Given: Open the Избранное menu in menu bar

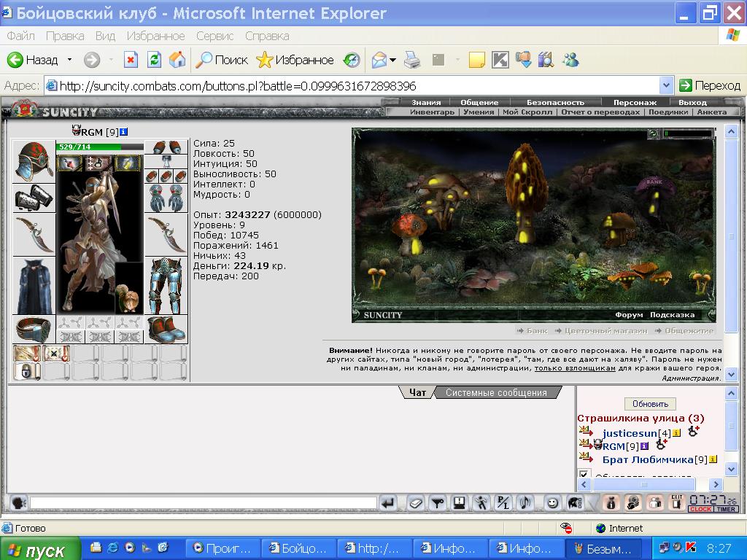Looking at the screenshot, I should pos(156,36).
